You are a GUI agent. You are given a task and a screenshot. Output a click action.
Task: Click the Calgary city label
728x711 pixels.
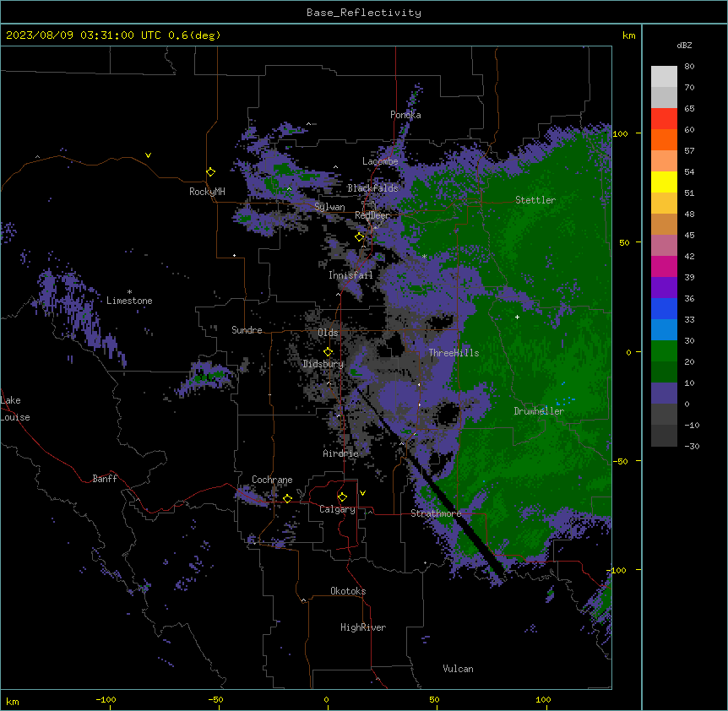click(337, 509)
